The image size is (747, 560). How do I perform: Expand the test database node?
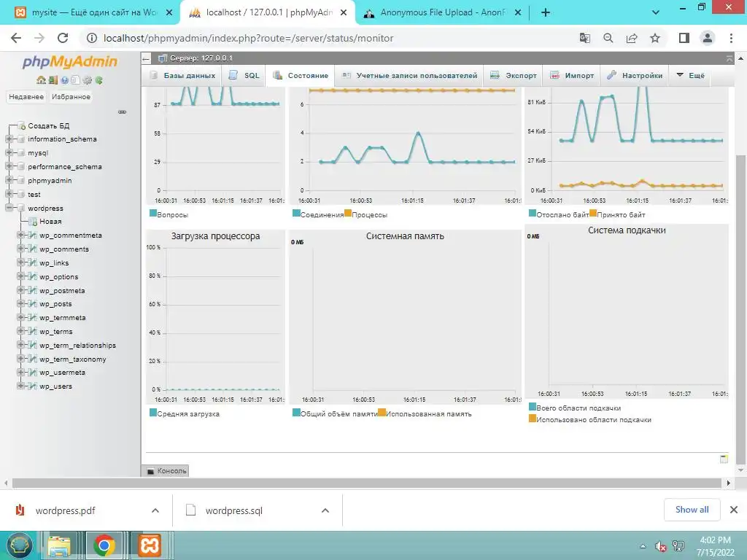(x=9, y=194)
